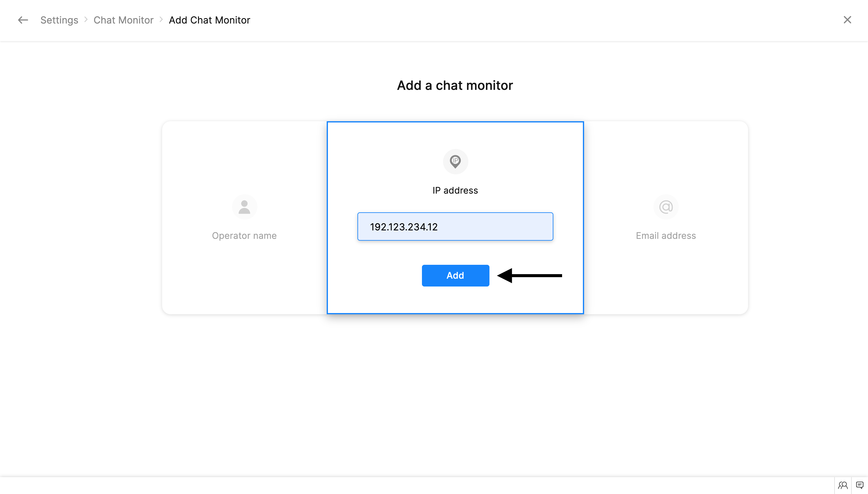868x494 pixels.
Task: Click the IP location pin icon
Action: [455, 162]
